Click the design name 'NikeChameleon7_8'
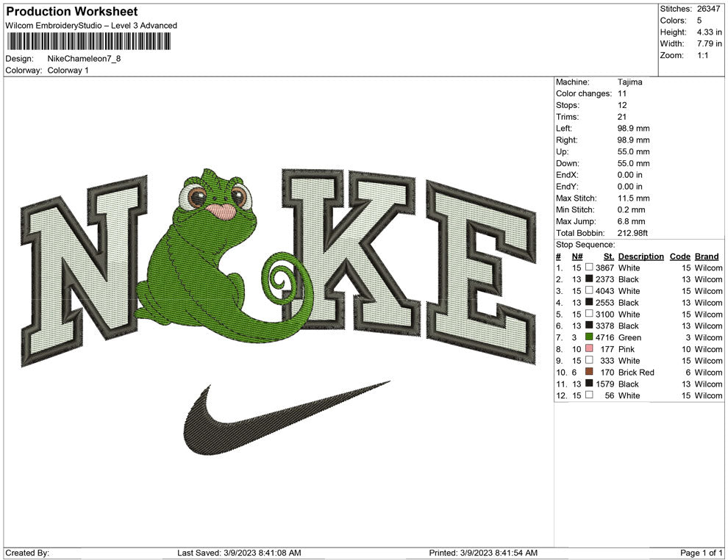Image resolution: width=728 pixels, height=560 pixels. (x=84, y=59)
